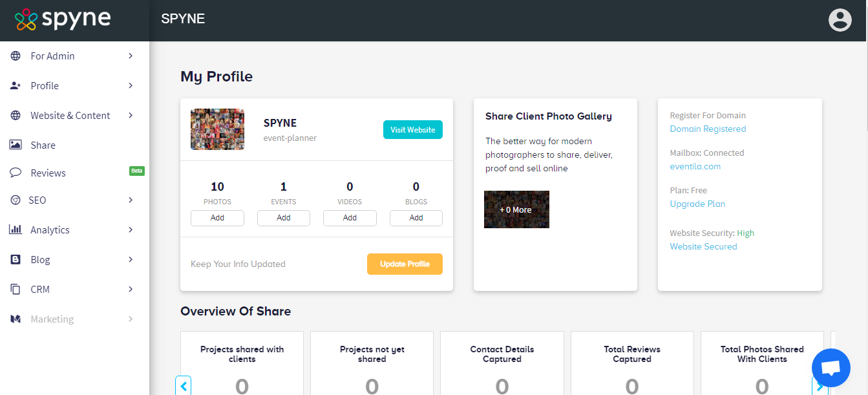Open the Domain Registered link

pos(708,129)
